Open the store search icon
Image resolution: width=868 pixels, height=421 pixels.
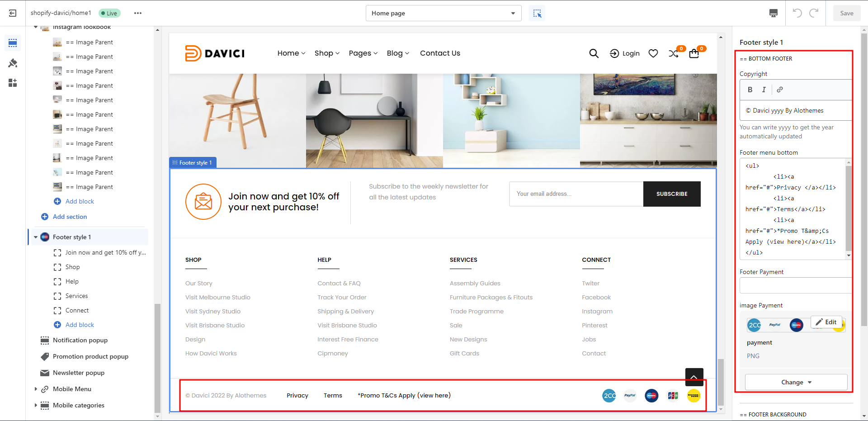click(x=594, y=53)
